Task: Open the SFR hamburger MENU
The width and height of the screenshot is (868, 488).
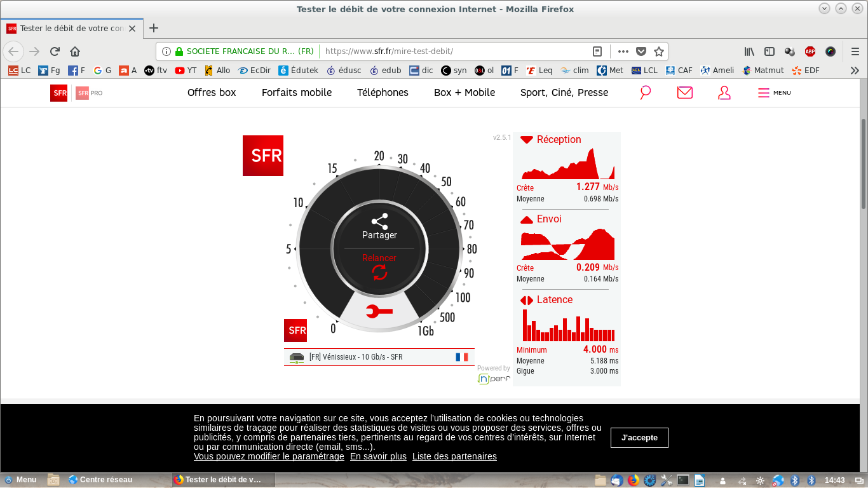Action: [x=773, y=92]
